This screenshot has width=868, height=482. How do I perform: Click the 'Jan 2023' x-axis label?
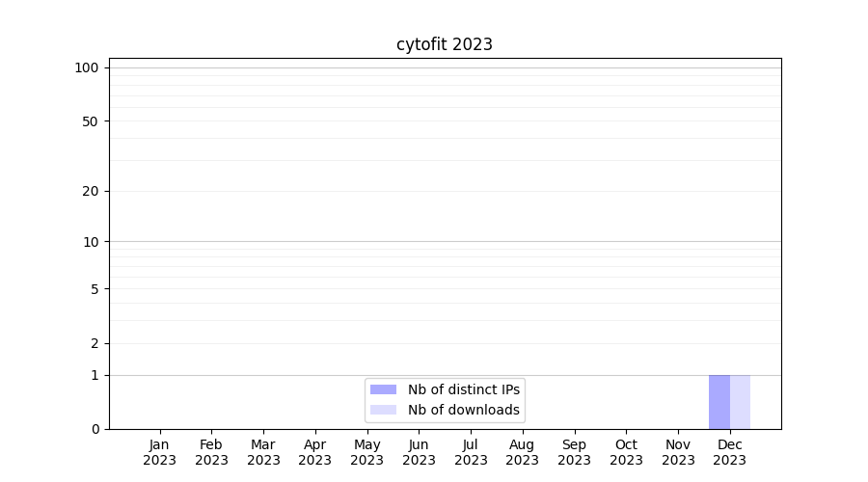[160, 452]
